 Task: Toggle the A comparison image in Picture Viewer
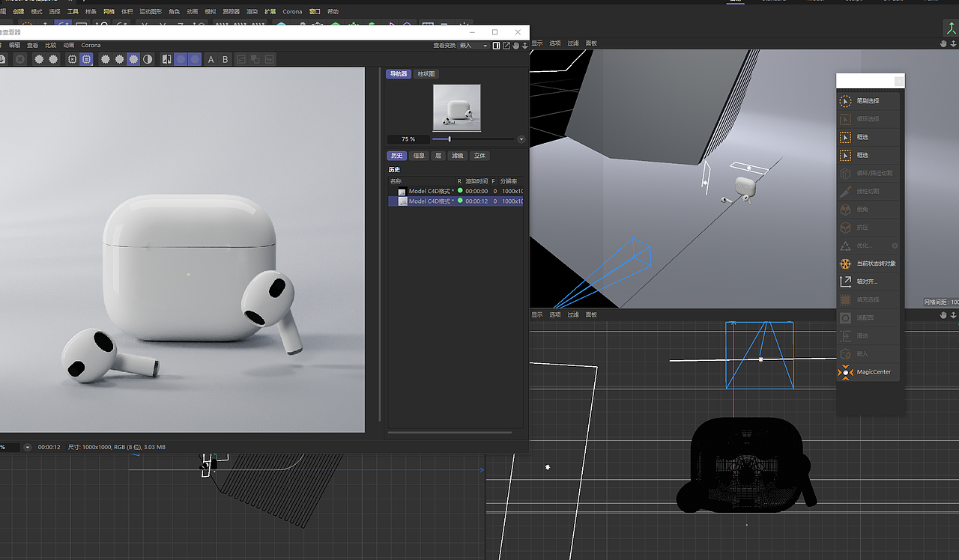pos(212,58)
